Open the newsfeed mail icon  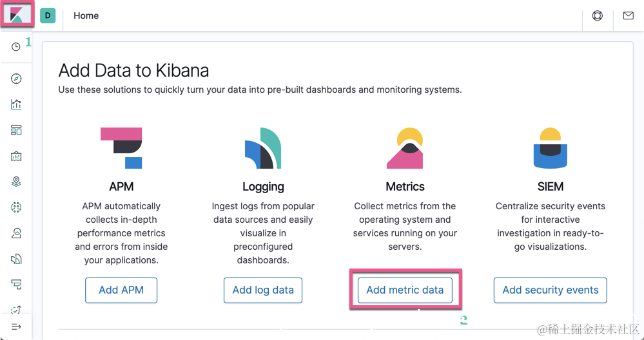tap(629, 15)
